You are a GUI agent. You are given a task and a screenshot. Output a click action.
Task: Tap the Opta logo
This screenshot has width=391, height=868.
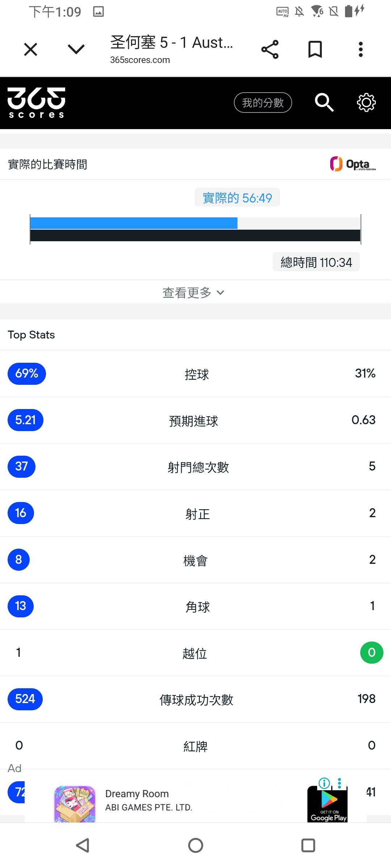point(353,164)
